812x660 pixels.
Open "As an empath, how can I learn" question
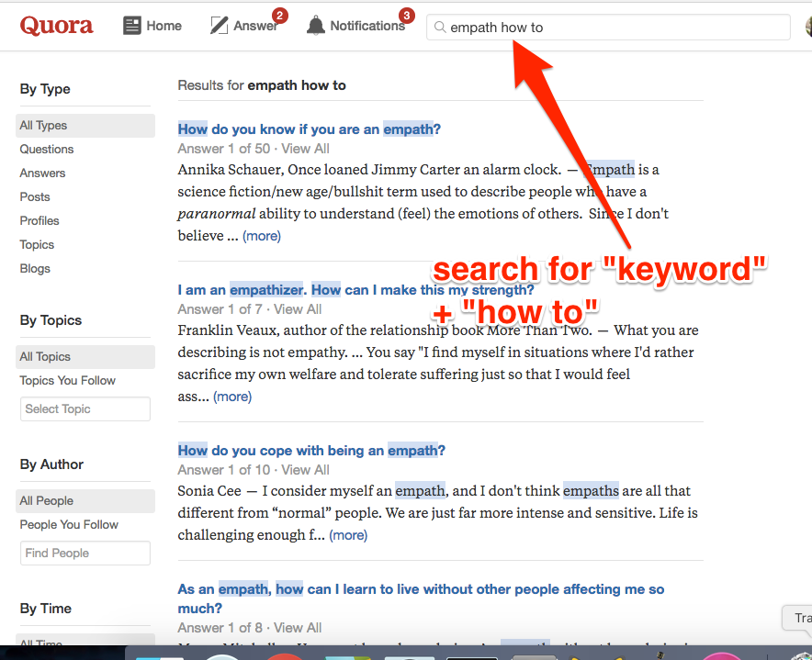click(421, 598)
